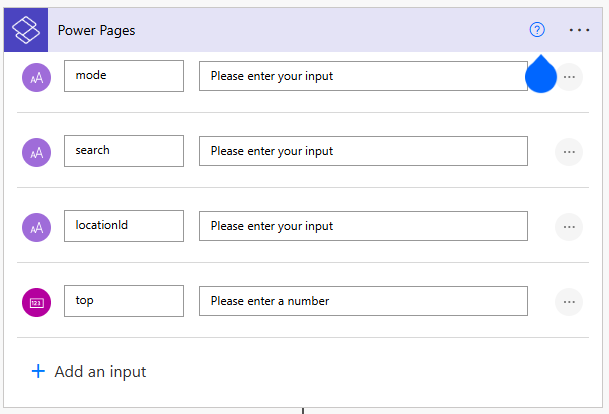Screen dimensions: 609x414
Task: Focus the search value input box
Action: (x=364, y=151)
